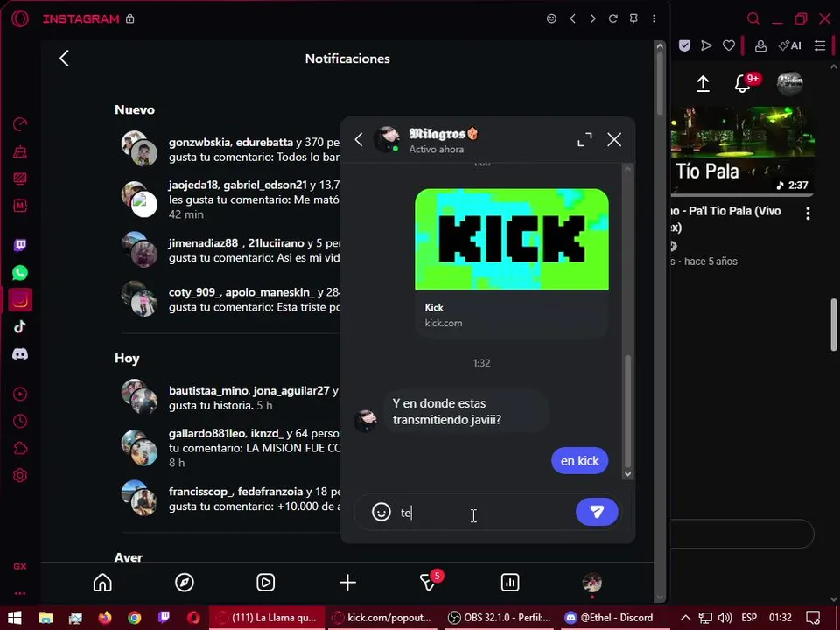
Task: Open GX Cleaner icon in sidebar
Action: 20,151
